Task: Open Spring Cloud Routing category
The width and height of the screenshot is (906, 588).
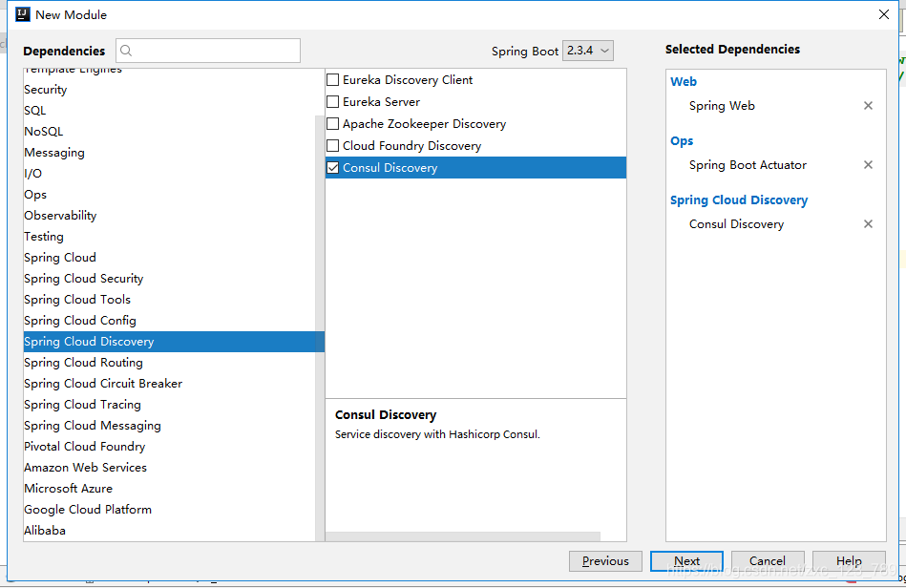Action: 169,363
